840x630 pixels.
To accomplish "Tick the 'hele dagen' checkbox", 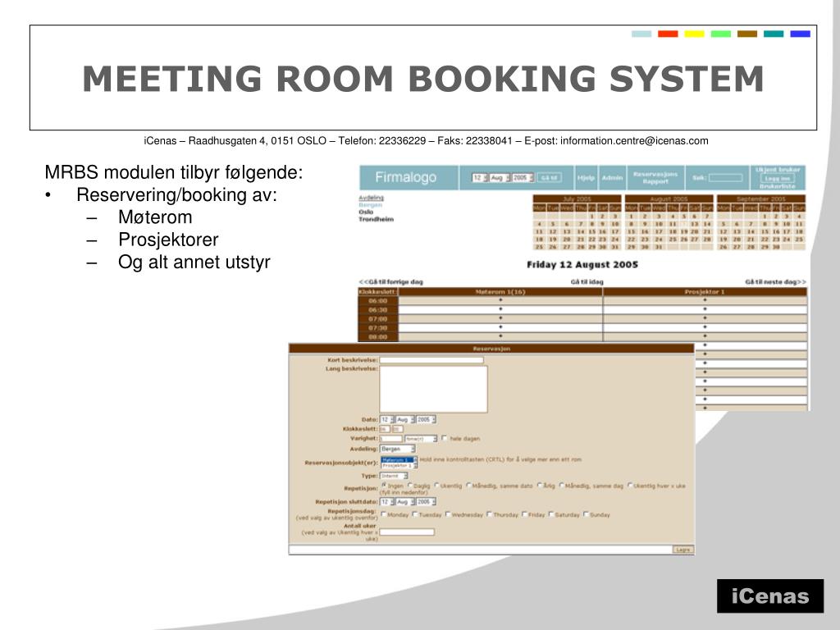I will tap(444, 438).
